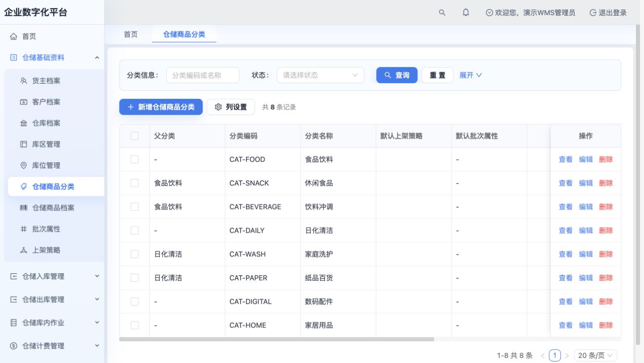Click the 仓储库内作业 table icon
Viewport: 644px width, 363px height.
tap(14, 322)
